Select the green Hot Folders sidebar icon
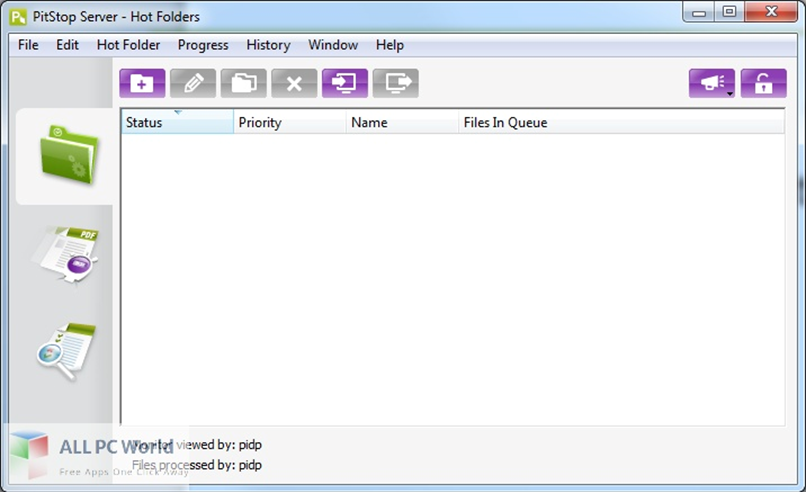 click(67, 156)
